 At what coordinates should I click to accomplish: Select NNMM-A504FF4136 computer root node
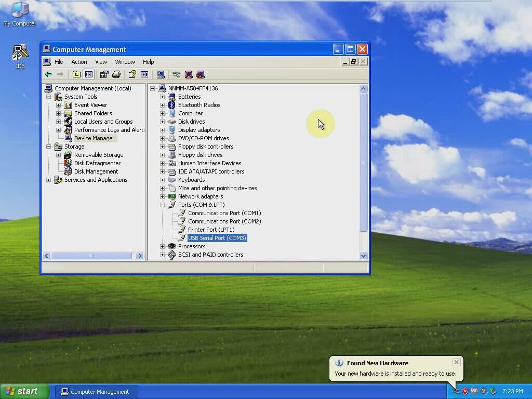coord(193,88)
